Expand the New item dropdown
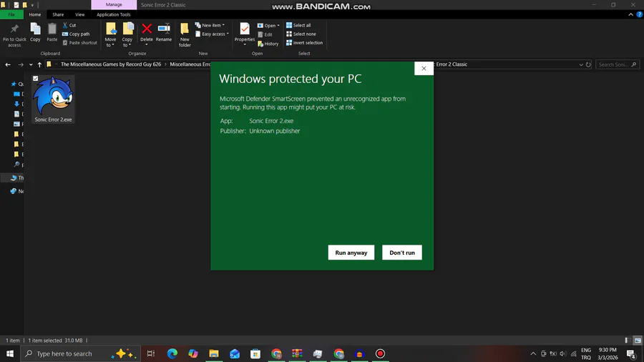644x362 pixels. (x=210, y=26)
